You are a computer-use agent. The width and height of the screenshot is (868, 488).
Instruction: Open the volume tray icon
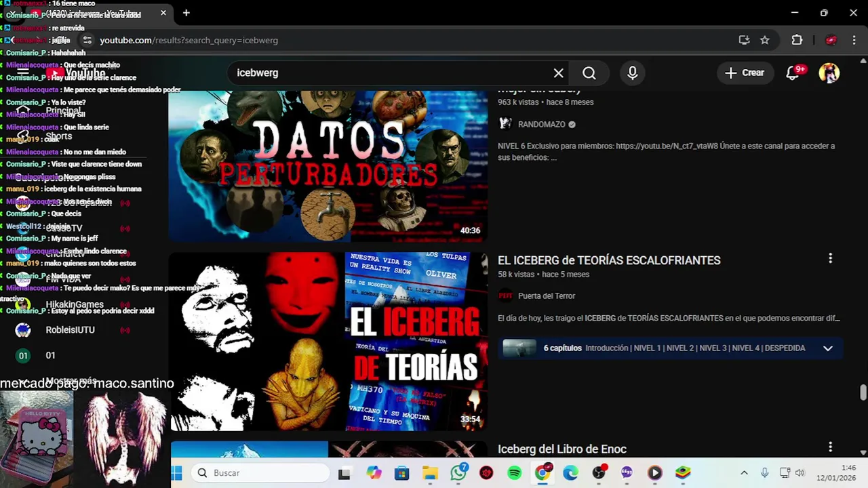click(800, 473)
